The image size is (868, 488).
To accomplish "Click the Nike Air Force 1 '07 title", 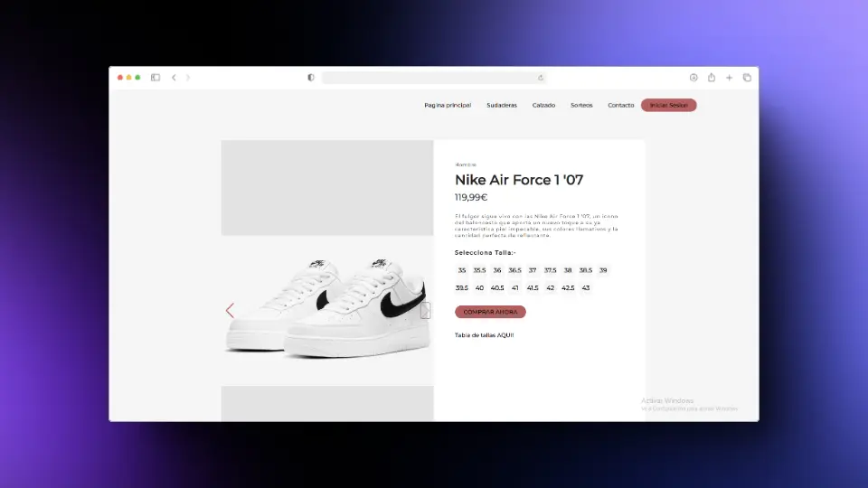I will click(x=519, y=180).
